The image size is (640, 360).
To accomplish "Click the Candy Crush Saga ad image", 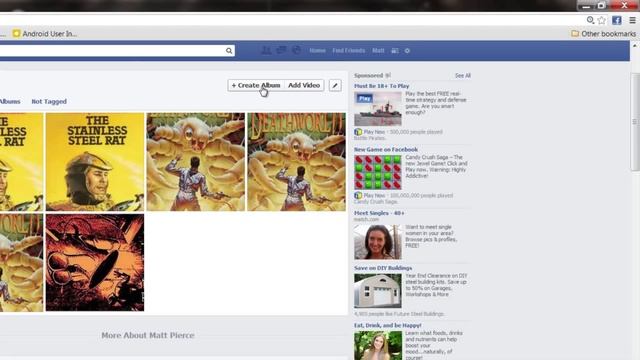I will click(x=378, y=172).
